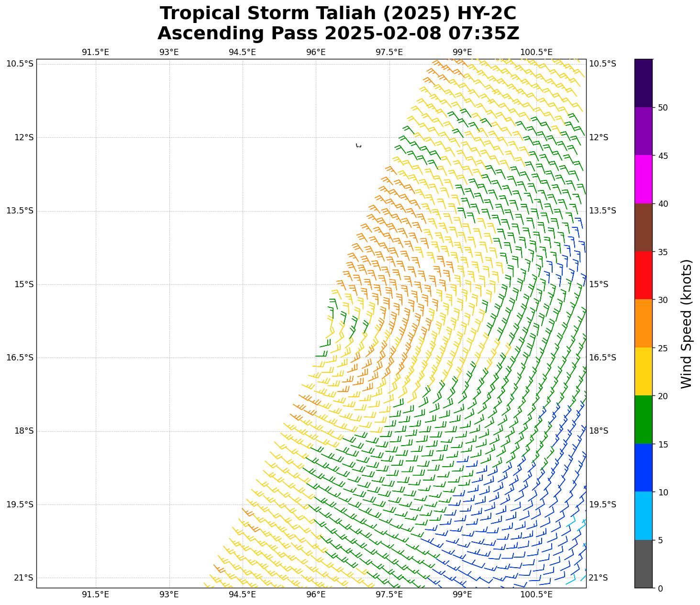Pick the brown 35–40 knot colorbar segment
The width and height of the screenshot is (700, 605).
pos(643,227)
